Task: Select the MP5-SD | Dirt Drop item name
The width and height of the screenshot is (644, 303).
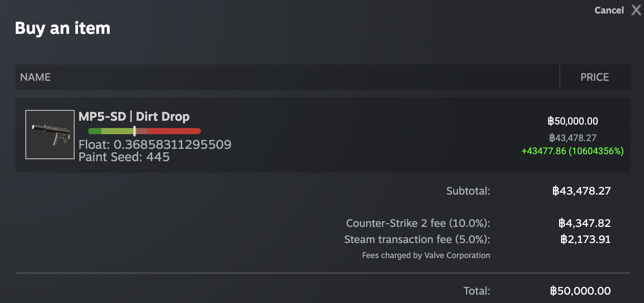Action: point(134,117)
